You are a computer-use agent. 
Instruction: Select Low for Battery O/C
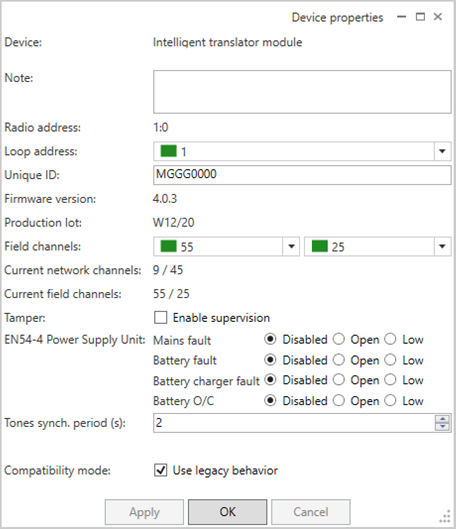click(390, 400)
